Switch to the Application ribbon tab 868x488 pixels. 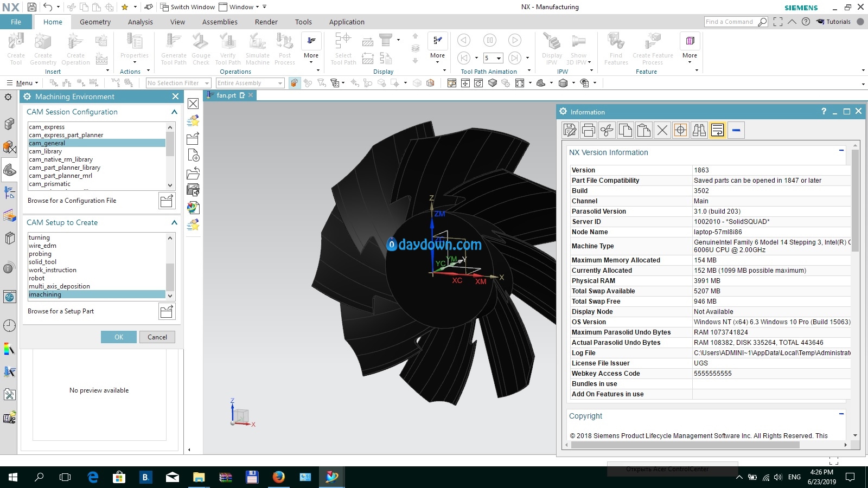(347, 22)
